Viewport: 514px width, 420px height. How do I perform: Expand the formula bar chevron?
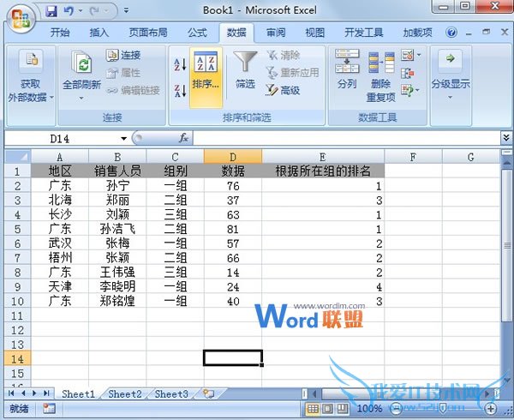tap(506, 138)
